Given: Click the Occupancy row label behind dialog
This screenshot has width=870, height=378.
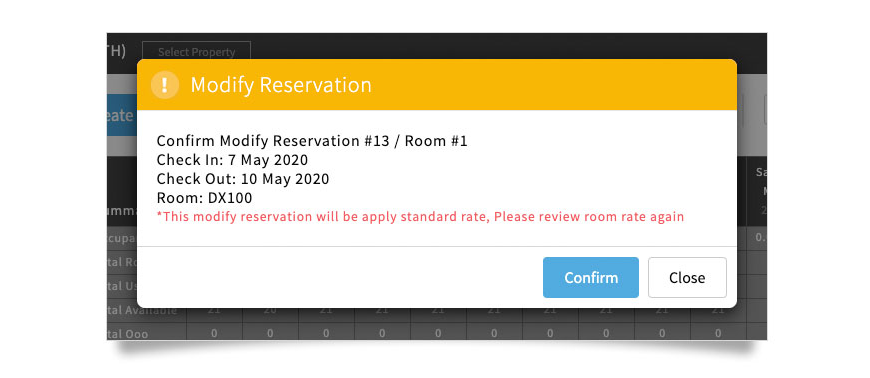Looking at the screenshot, I should coord(122,237).
